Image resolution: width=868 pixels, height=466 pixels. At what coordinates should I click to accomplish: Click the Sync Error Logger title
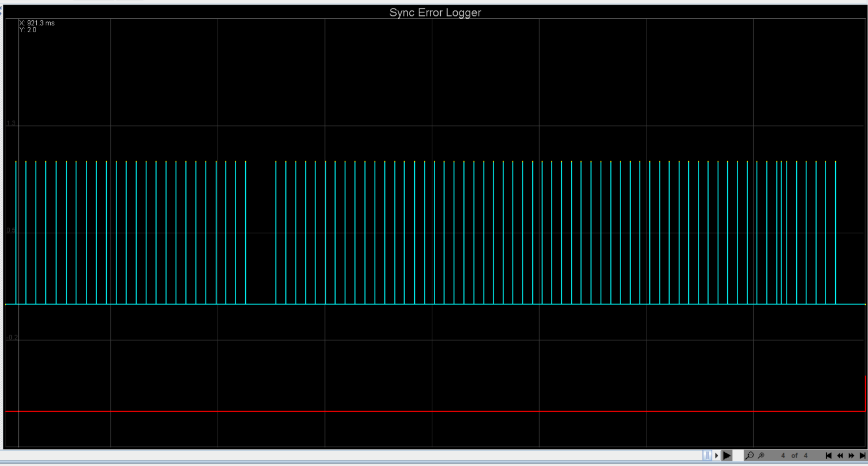(x=435, y=12)
